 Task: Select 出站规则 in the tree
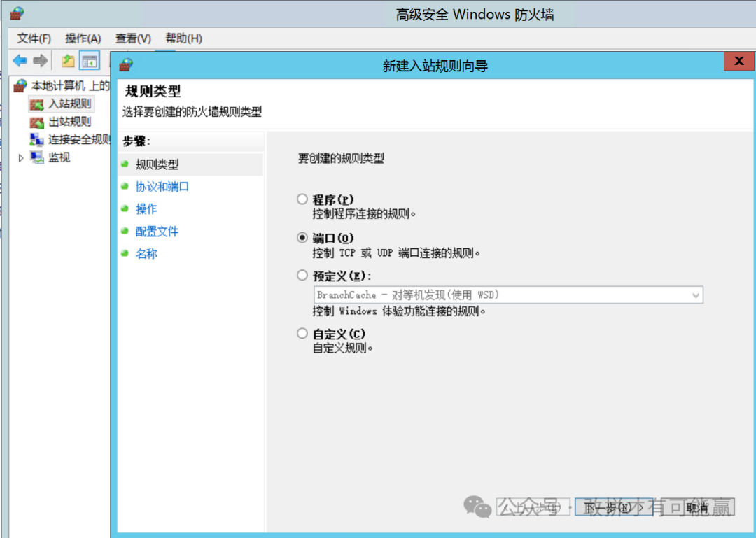70,122
